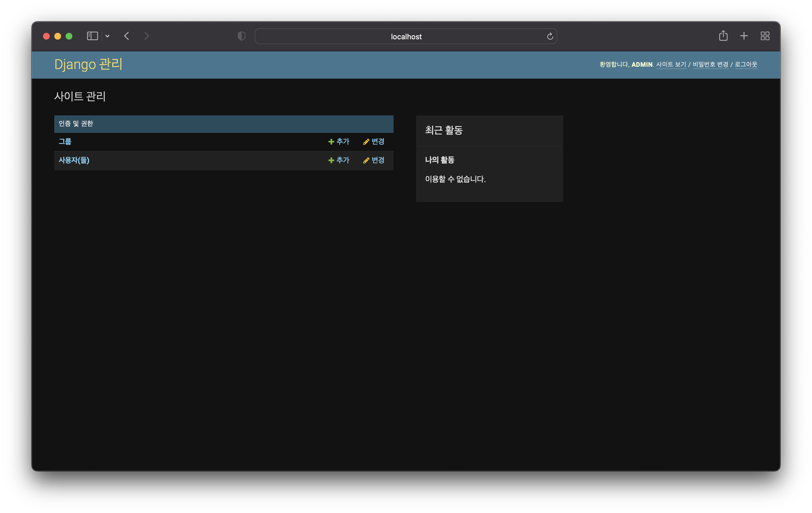Open the sidebar options dropdown chevron
Screen dimensions: 812x513
coord(107,36)
